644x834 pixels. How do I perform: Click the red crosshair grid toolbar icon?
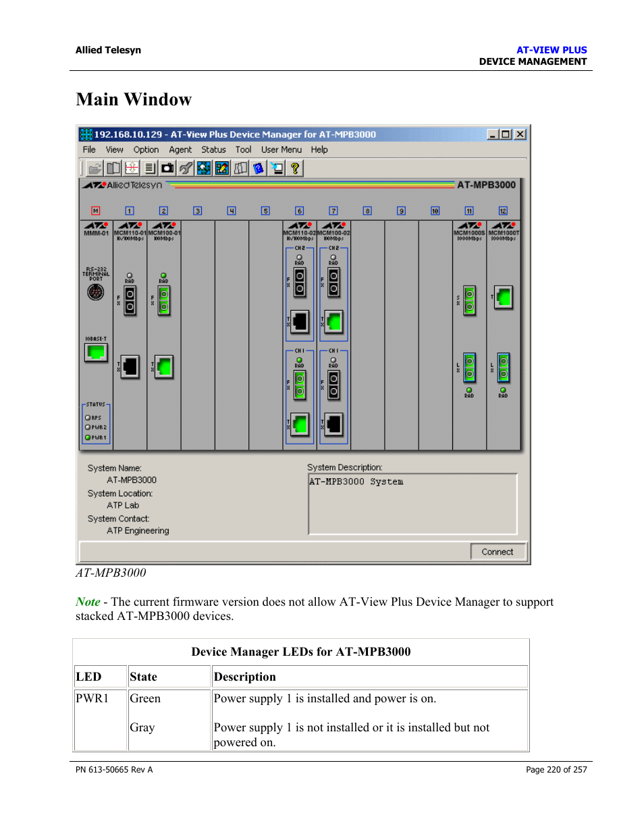[x=132, y=168]
